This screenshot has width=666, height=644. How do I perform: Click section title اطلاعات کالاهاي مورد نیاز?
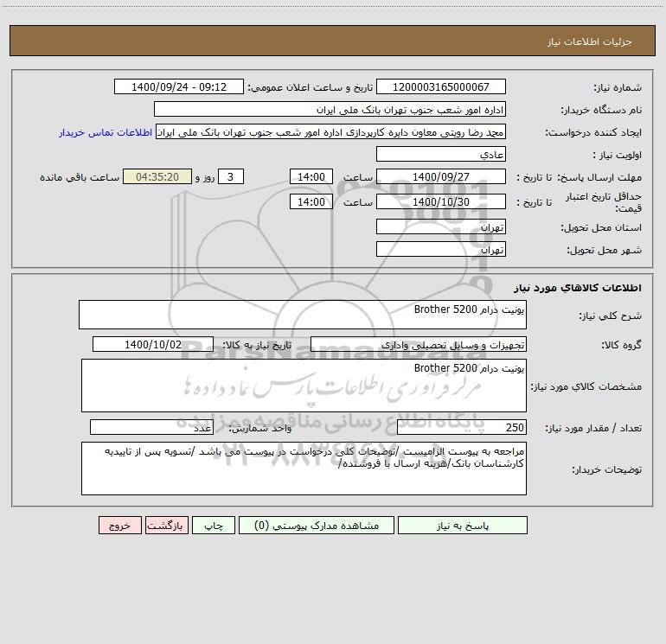point(578,288)
